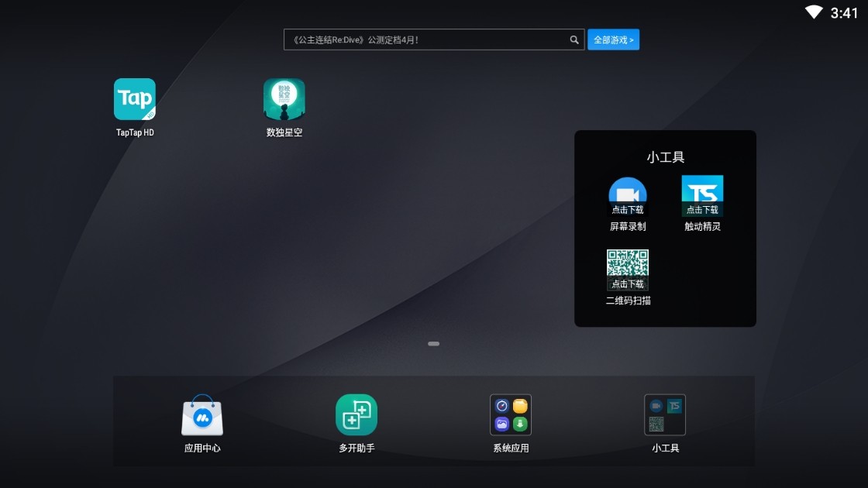Launch the 数独星空 game icon
This screenshot has width=868, height=488.
pyautogui.click(x=284, y=99)
